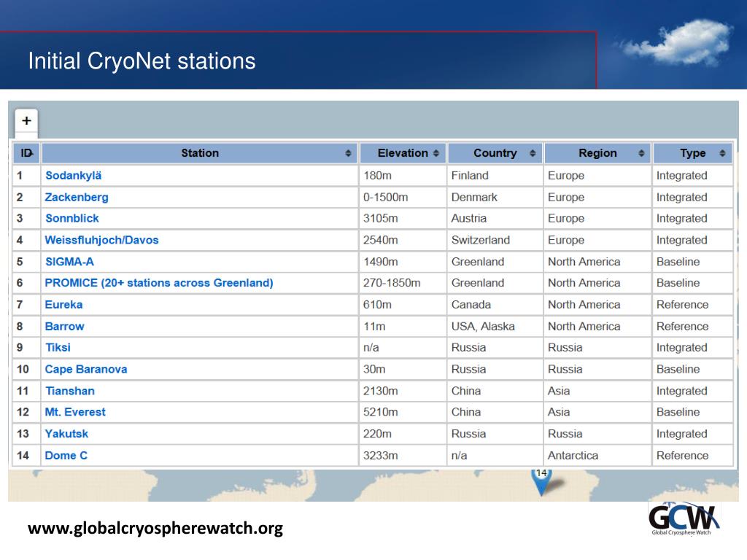This screenshot has height=560, width=747.
Task: Select the 'Russia' region cell for Yakutsk
Action: coord(597,434)
